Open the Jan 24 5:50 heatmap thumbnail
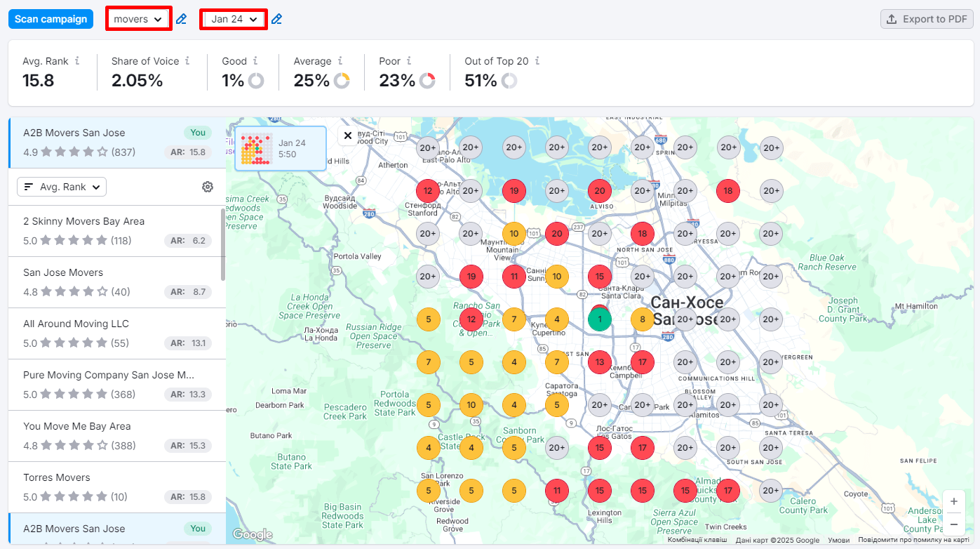This screenshot has height=549, width=980. [x=281, y=148]
